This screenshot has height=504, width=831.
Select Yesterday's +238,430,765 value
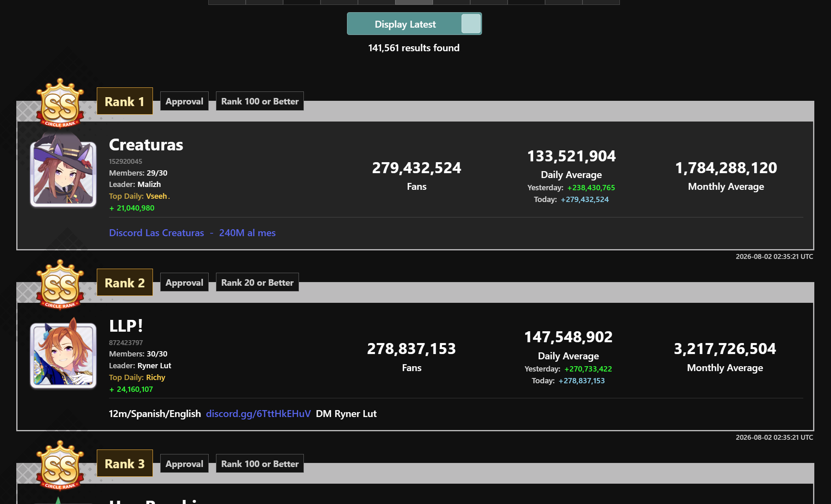coord(591,188)
